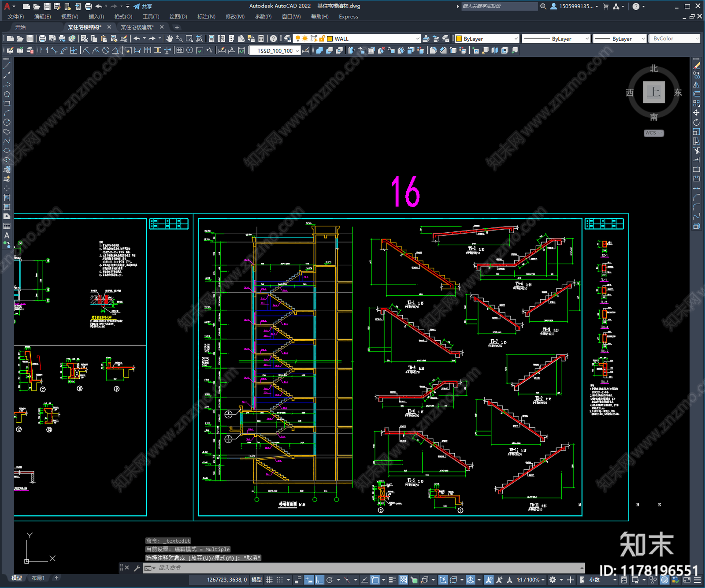
Task: Click the Help question mark icon
Action: [274, 39]
